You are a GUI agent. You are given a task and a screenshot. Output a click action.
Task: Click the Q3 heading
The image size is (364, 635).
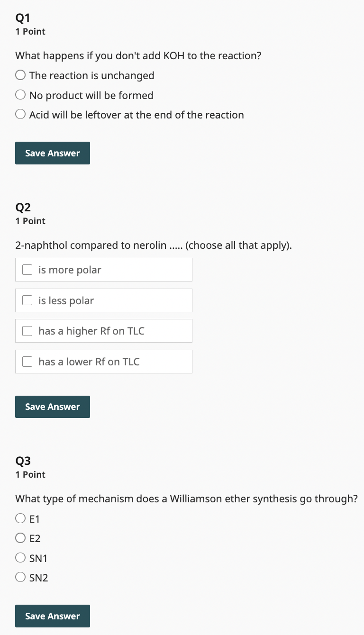[23, 461]
